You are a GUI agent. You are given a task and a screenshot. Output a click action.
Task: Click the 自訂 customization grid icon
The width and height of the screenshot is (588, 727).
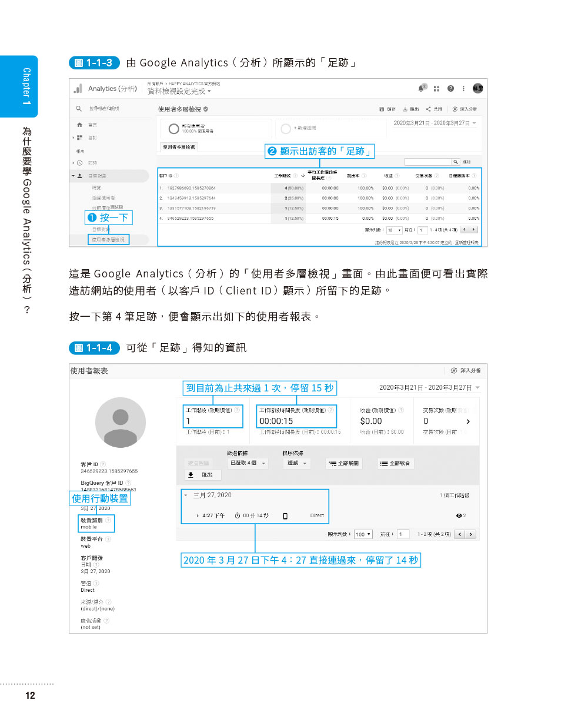(x=79, y=138)
